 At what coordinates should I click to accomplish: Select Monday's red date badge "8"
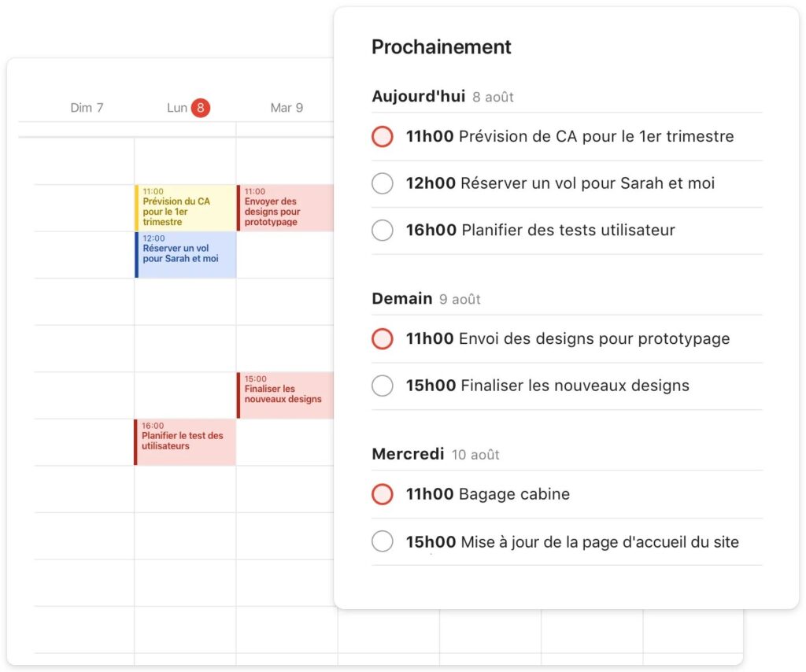coord(200,107)
